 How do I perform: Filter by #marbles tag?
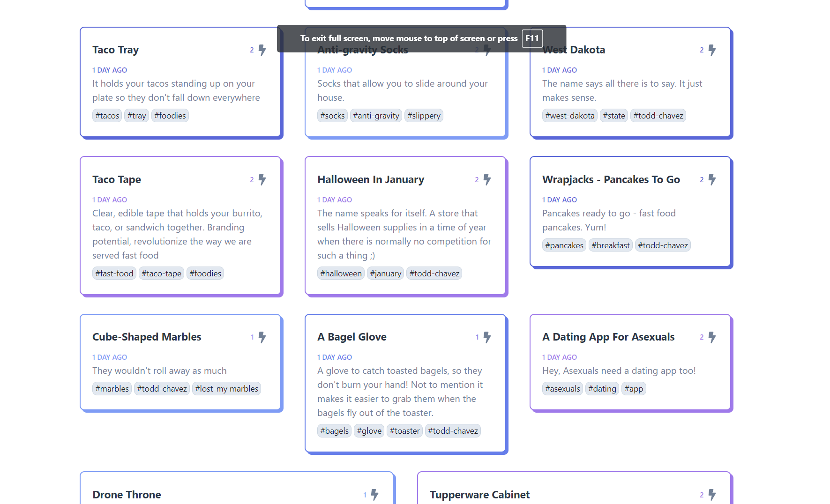(112, 389)
